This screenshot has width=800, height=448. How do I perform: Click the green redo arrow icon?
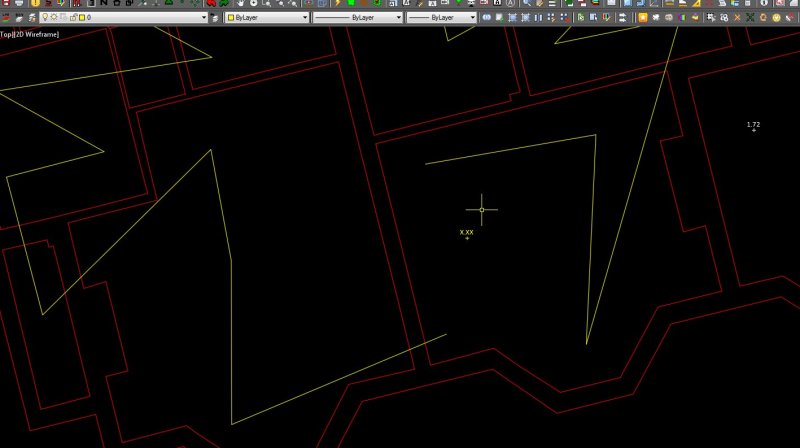223,3
